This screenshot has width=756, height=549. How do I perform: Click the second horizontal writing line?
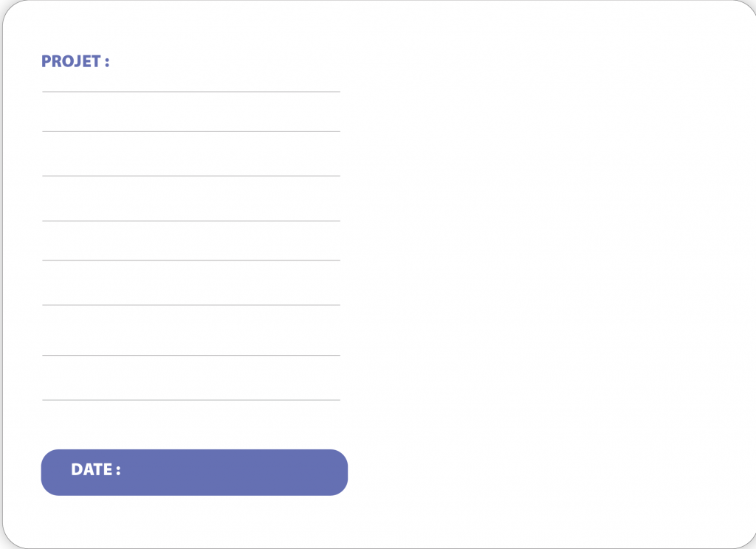coord(191,132)
